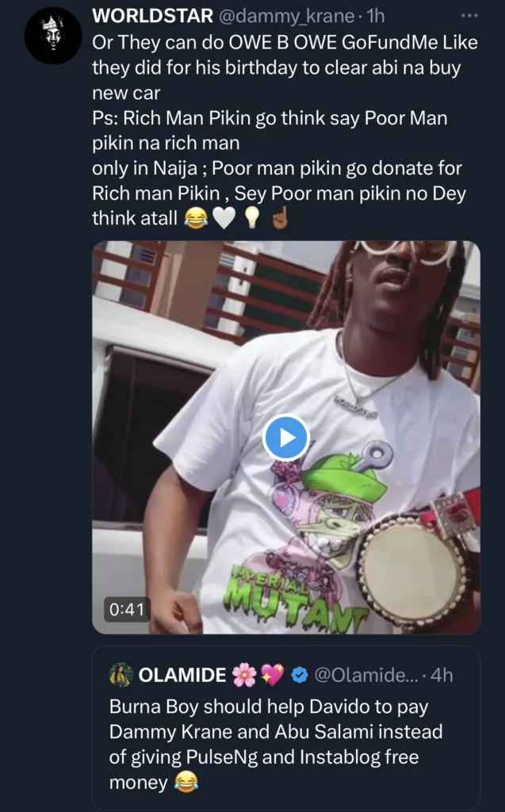Open OLAMIDE's avatar in quoted tweet
Viewport: 505px width, 812px height.
point(121,675)
